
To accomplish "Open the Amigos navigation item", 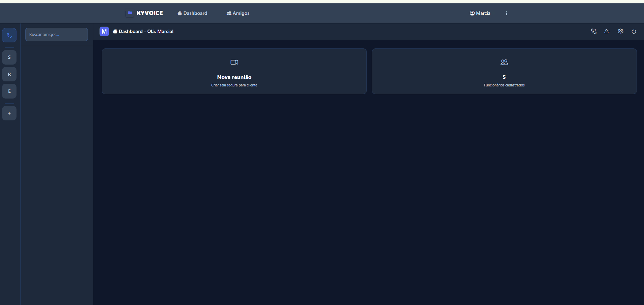I will 238,13.
